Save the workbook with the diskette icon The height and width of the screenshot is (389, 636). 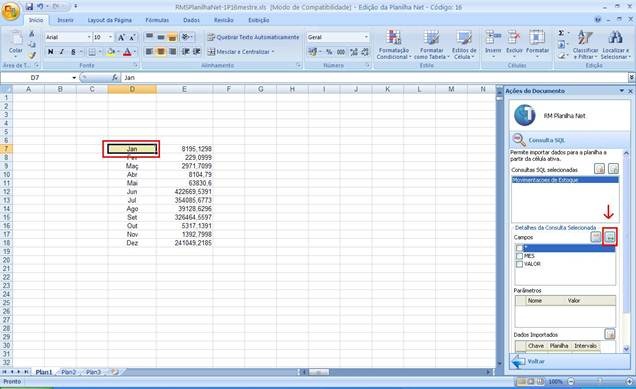pyautogui.click(x=29, y=6)
